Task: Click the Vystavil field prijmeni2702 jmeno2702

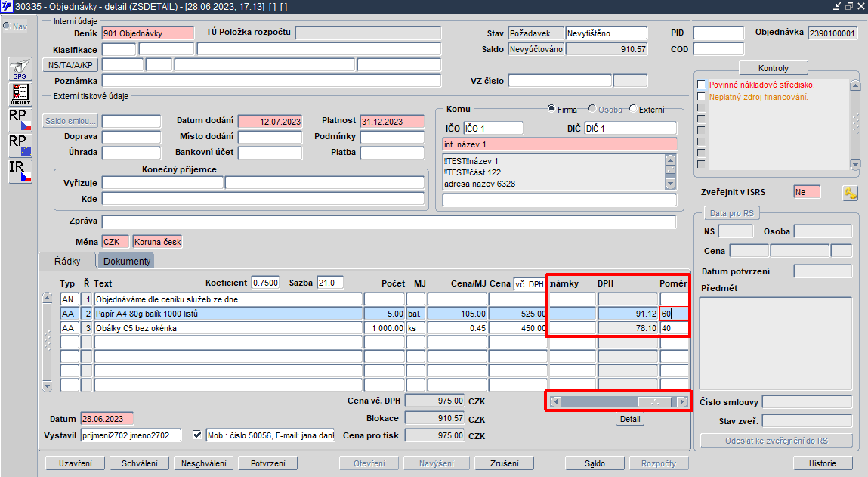Action: click(131, 435)
